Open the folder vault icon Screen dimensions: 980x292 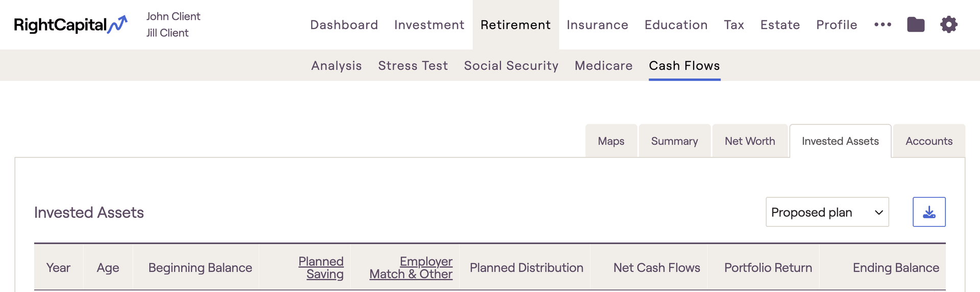916,24
